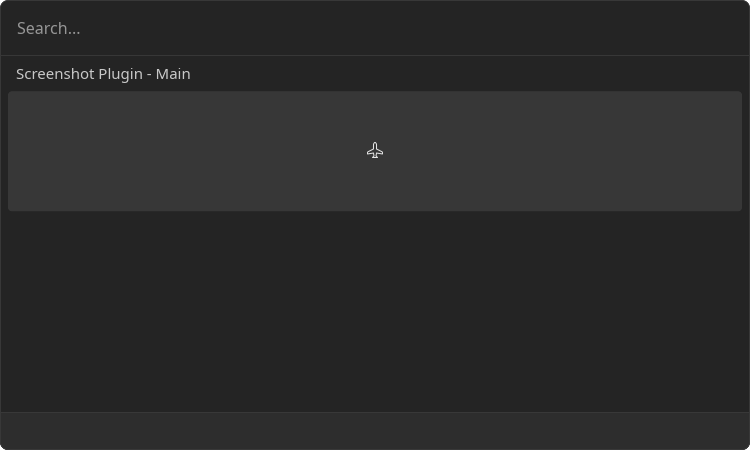Click inside the Search box at top

375,28
